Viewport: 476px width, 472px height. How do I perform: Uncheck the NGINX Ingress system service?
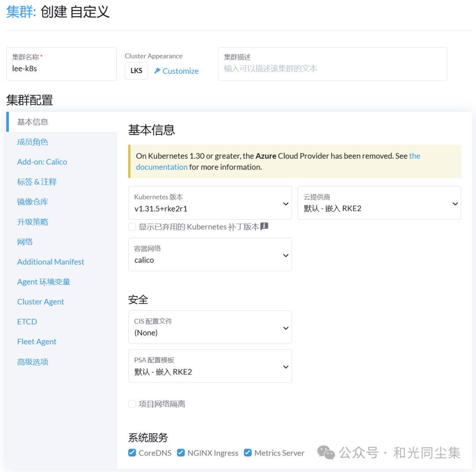(x=181, y=453)
